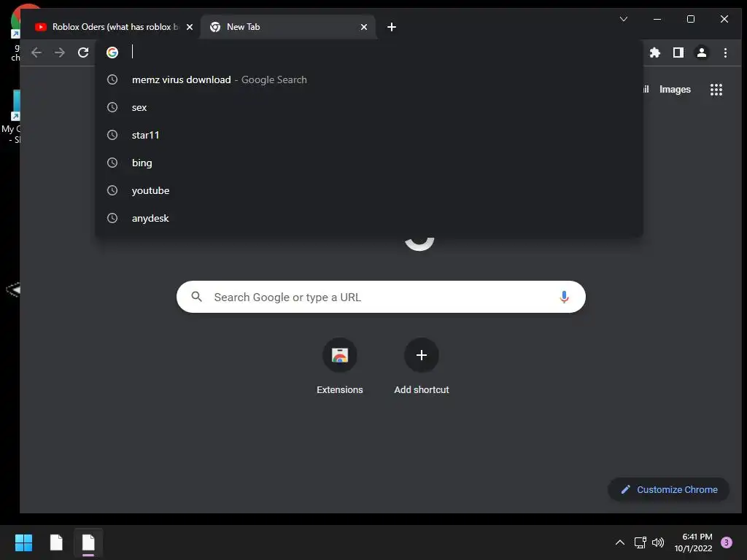747x560 pixels.
Task: Open the taskbar clock showing 6:41 PM
Action: (693, 542)
